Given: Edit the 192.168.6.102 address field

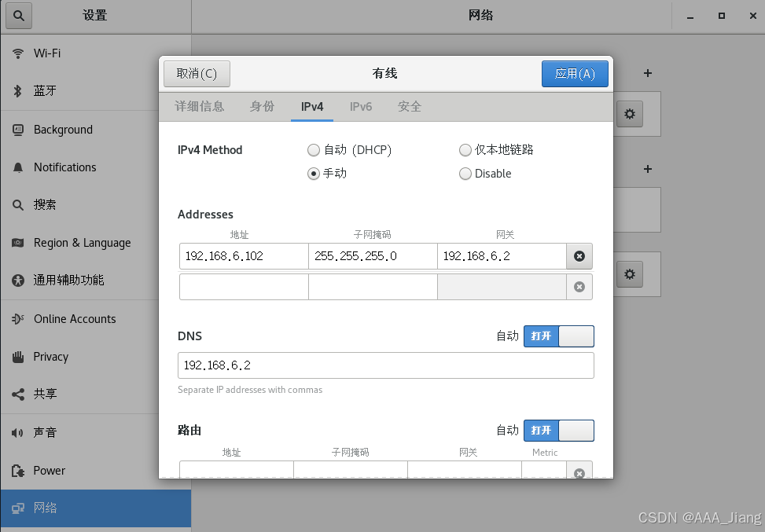Looking at the screenshot, I should coord(244,256).
